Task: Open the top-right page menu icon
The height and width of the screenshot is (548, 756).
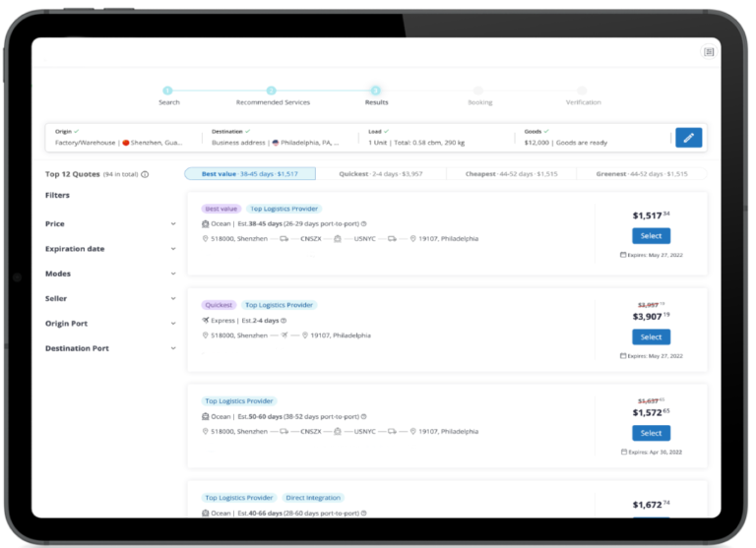Action: (x=709, y=52)
